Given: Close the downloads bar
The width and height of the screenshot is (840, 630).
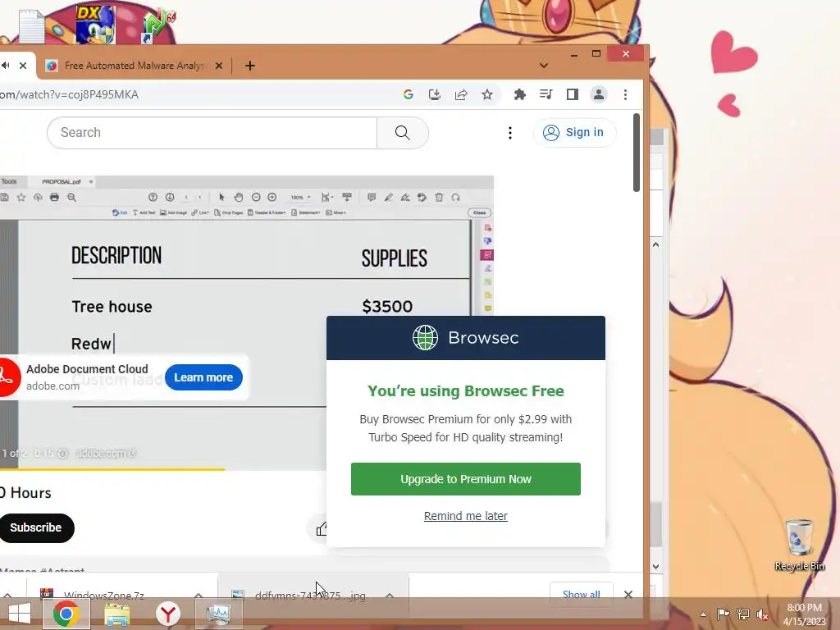Looking at the screenshot, I should tap(628, 595).
